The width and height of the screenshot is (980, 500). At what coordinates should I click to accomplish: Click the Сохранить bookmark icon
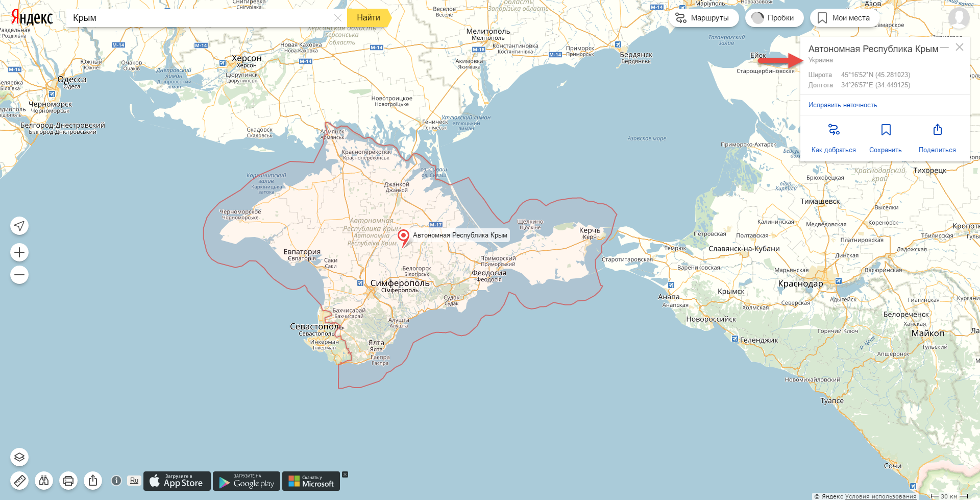[886, 130]
